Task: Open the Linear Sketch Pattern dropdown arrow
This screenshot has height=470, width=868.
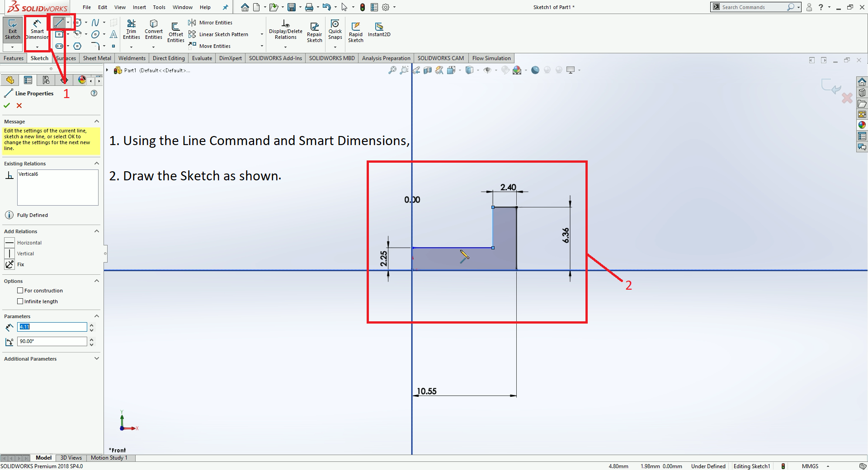Action: click(262, 34)
